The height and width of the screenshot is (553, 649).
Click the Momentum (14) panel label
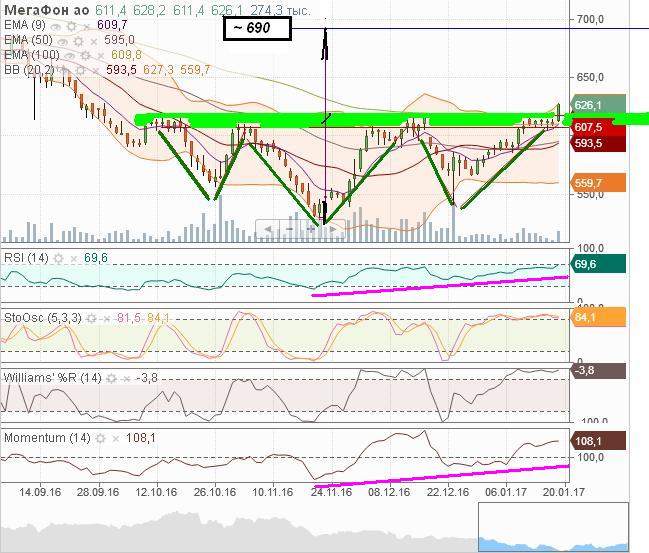click(47, 438)
